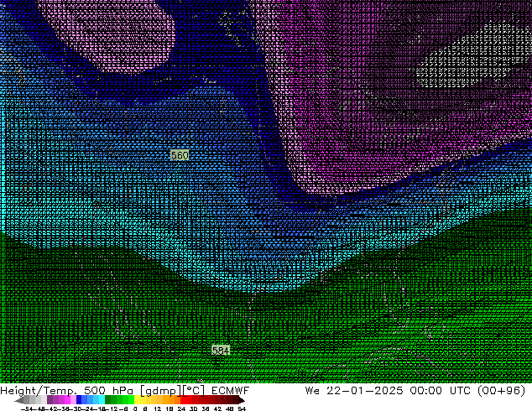
Task: Click the ECMWF model label
Action: [x=231, y=391]
